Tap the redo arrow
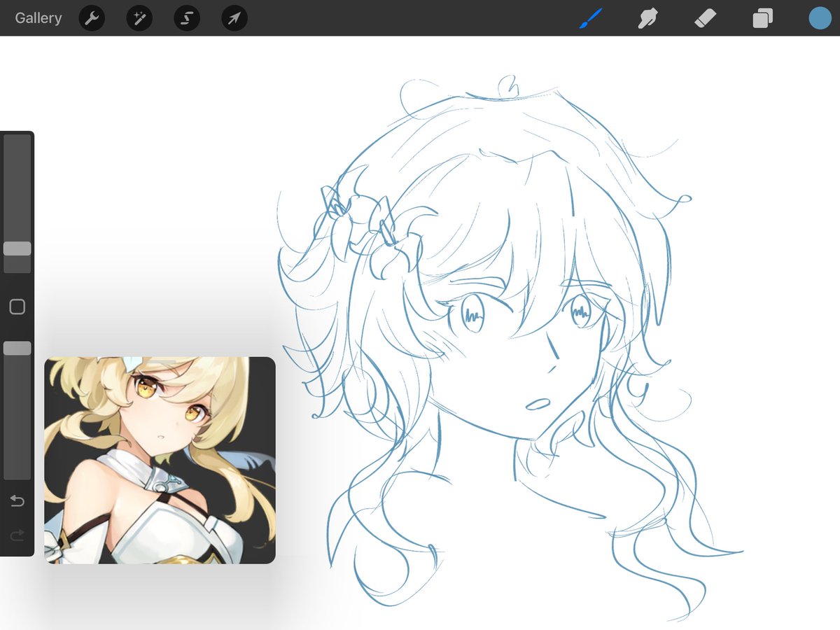This screenshot has width=840, height=630. point(17,535)
